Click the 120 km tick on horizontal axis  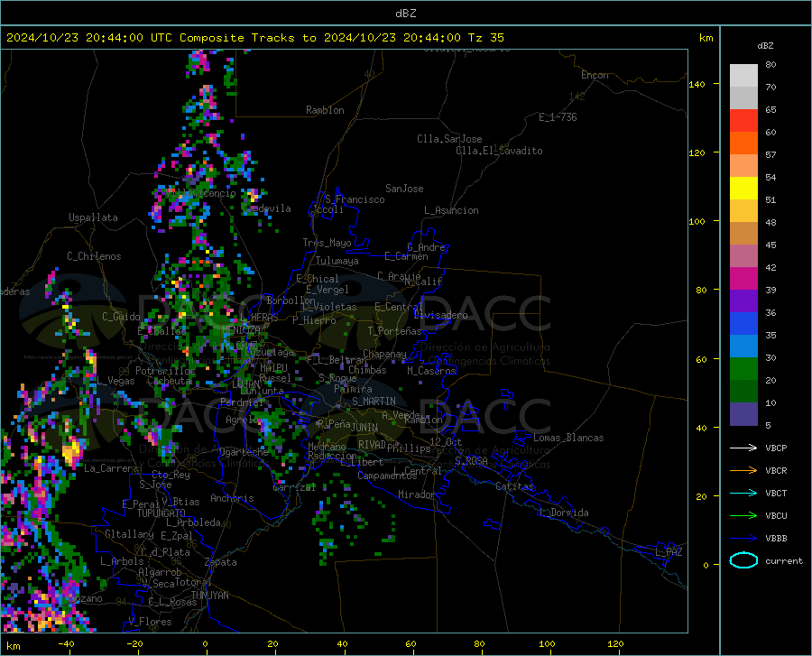(x=615, y=644)
